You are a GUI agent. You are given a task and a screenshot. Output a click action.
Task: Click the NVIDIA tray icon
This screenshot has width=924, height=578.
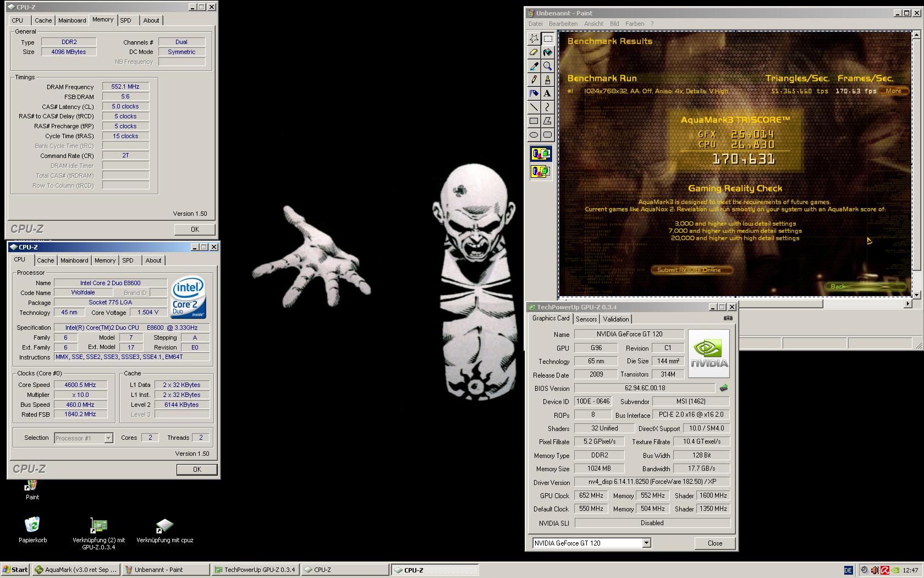click(895, 570)
